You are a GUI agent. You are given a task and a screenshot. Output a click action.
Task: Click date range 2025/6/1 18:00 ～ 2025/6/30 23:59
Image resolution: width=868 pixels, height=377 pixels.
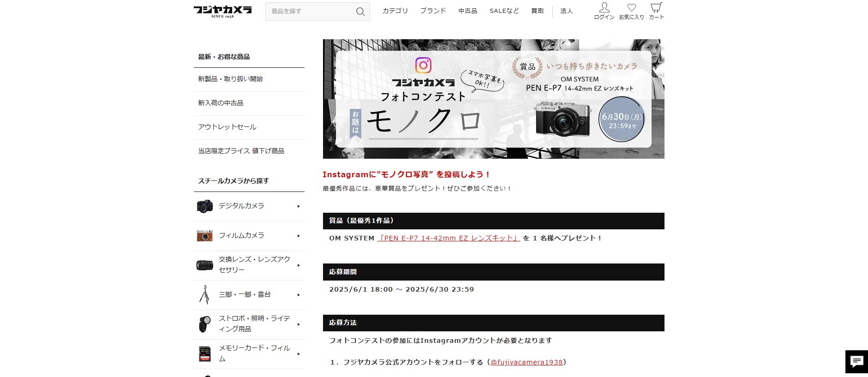tap(401, 289)
